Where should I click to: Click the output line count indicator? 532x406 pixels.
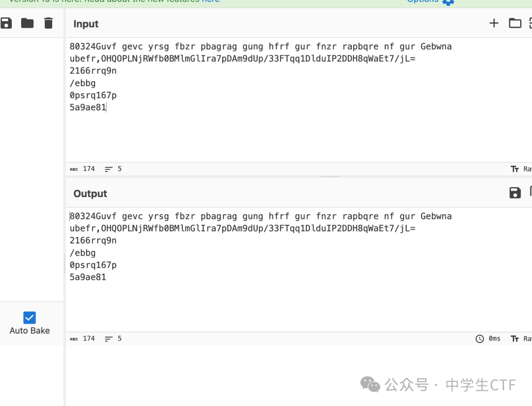click(x=113, y=339)
